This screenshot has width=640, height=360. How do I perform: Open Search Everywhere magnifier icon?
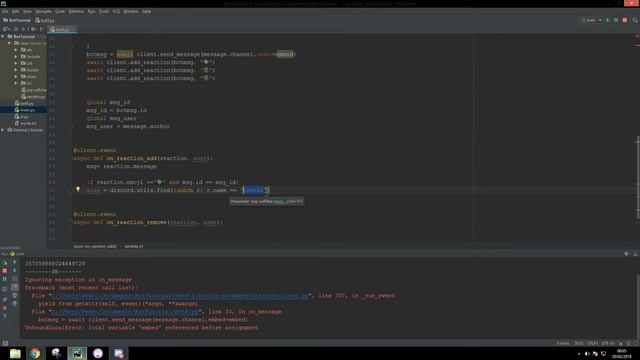point(635,20)
